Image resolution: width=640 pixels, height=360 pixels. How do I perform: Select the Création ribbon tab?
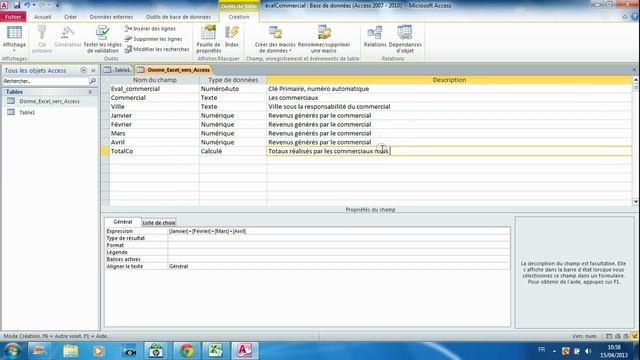239,17
